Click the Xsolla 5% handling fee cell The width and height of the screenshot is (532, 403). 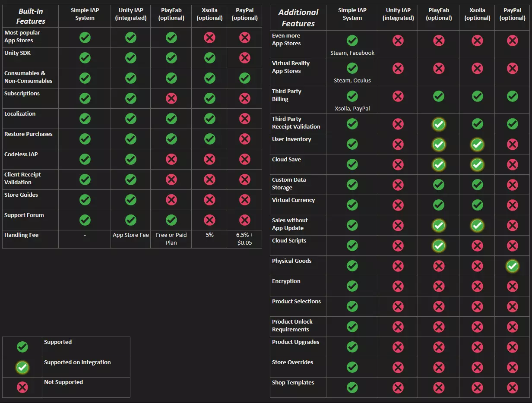tap(209, 235)
